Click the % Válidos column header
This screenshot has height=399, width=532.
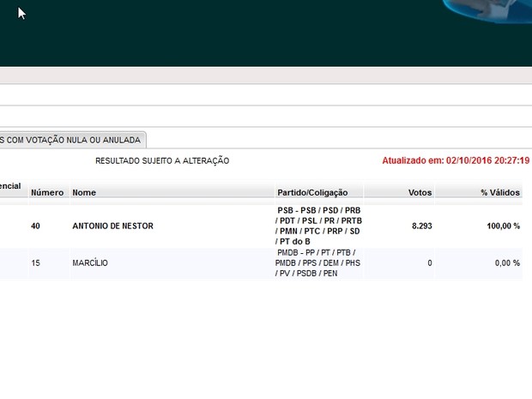(499, 192)
